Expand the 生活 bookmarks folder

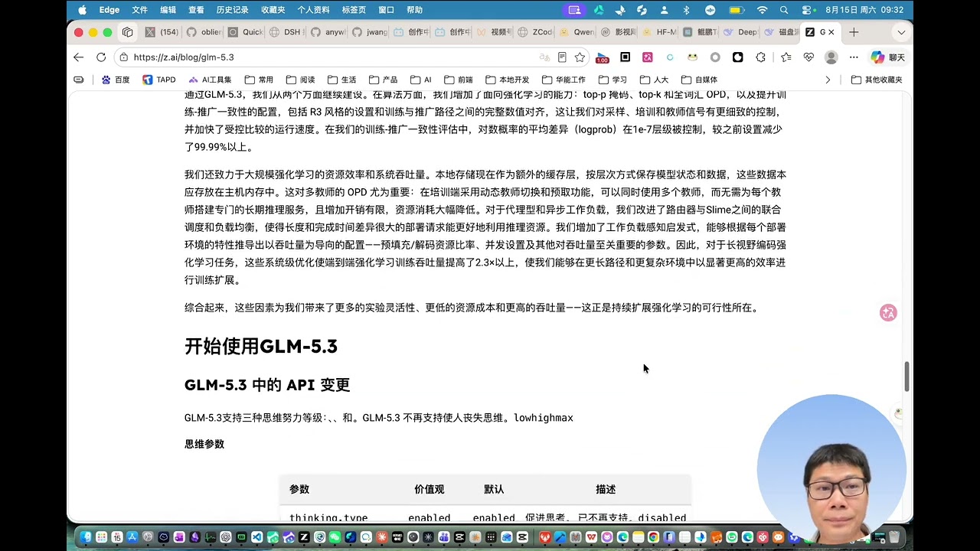tap(341, 80)
